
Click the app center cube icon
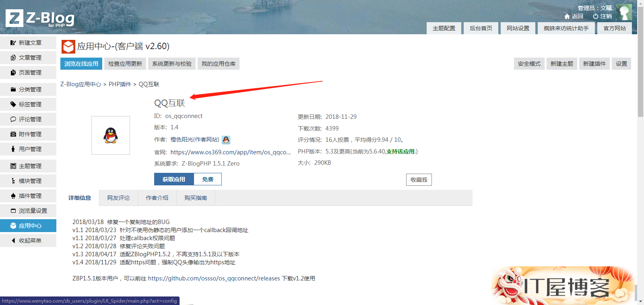click(13, 226)
